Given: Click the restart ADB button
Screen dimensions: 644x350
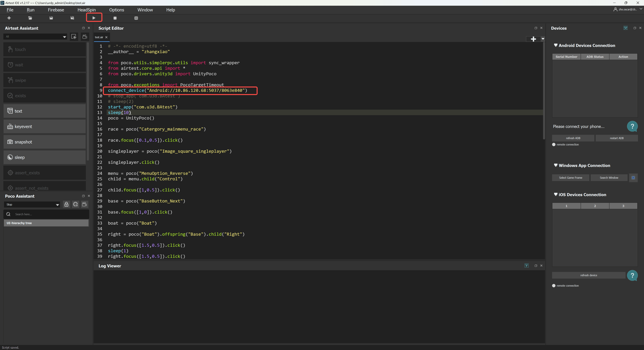Looking at the screenshot, I should (616, 138).
